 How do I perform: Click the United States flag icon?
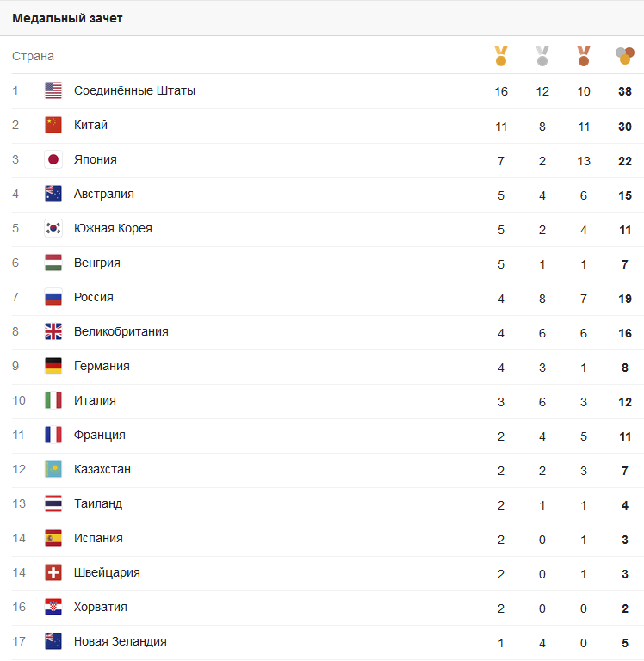(53, 90)
